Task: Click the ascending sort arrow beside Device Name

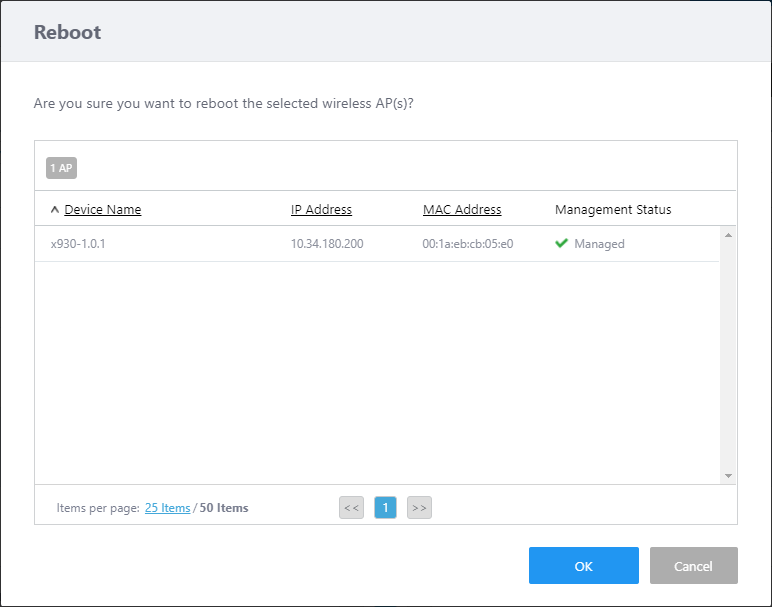Action: click(x=54, y=210)
